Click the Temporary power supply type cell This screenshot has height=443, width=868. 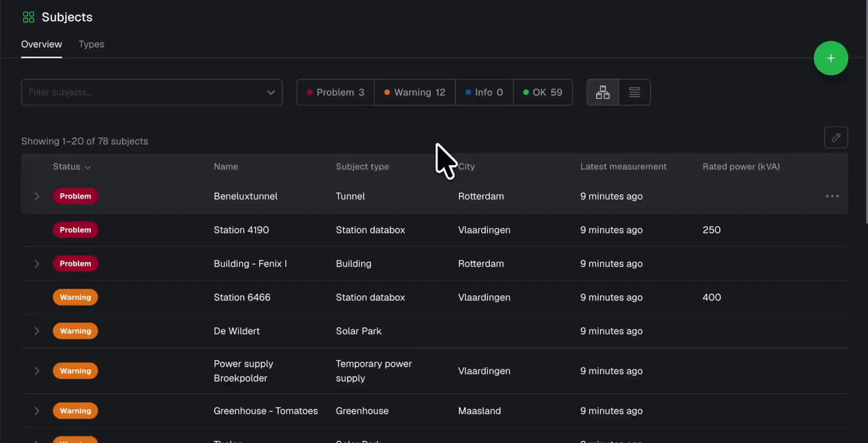[374, 371]
